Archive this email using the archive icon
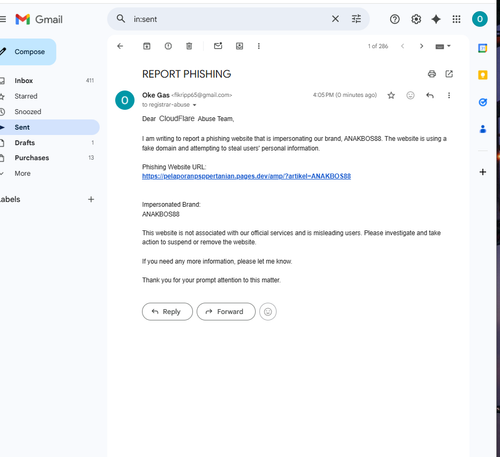Screen dimensions: 500x457 tap(147, 46)
